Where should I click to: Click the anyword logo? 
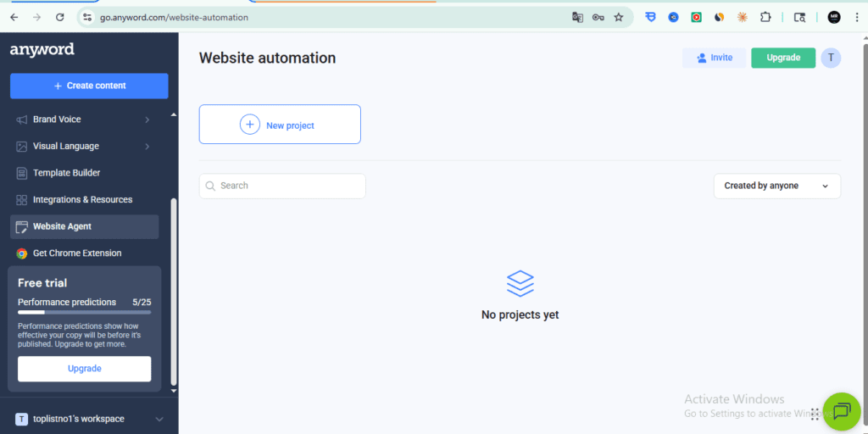42,50
